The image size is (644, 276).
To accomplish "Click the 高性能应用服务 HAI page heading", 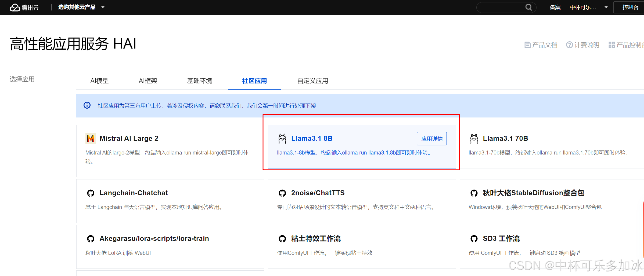I will 73,44.
